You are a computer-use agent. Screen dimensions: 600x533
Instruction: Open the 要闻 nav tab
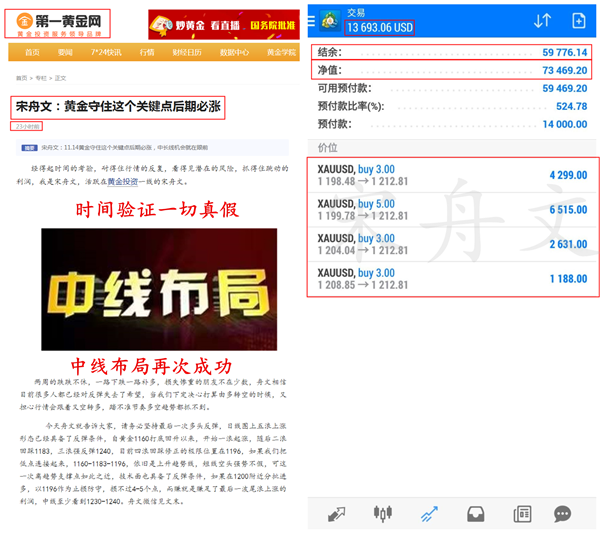coord(65,52)
